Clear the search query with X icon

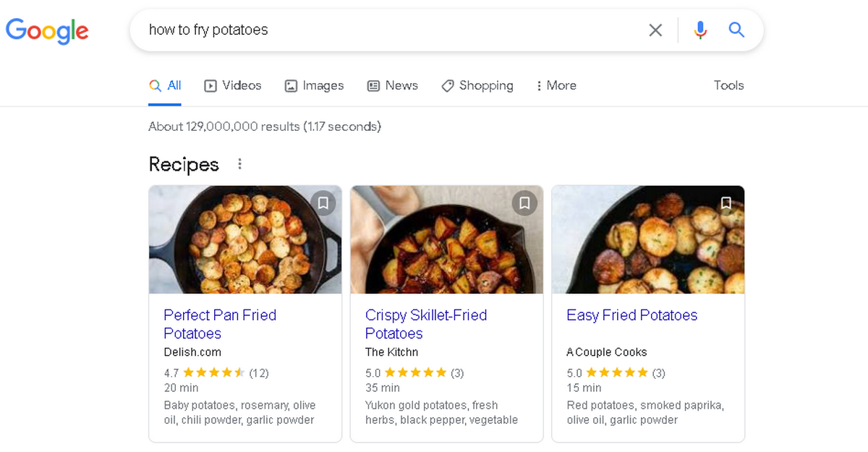[x=655, y=30]
